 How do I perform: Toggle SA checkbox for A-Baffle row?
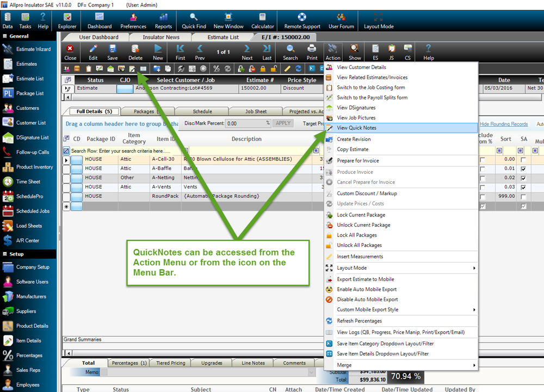[x=523, y=169]
